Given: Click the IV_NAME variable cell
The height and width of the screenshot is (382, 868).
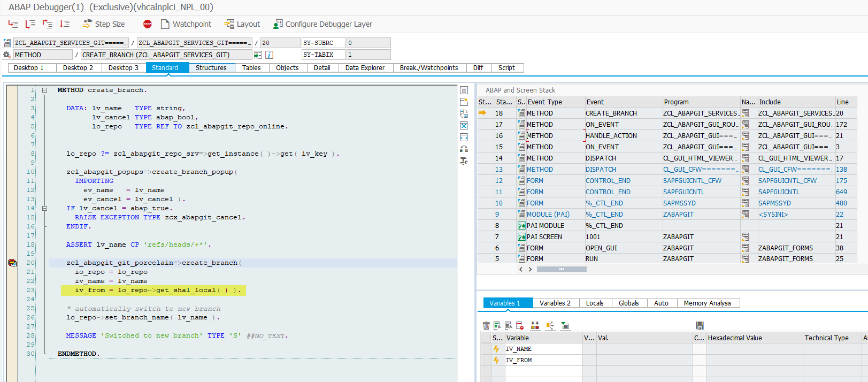Looking at the screenshot, I should coord(543,349).
